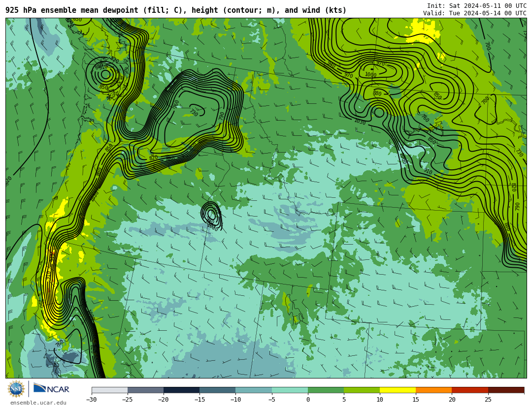Screen dimensions: 532x409
Task: Click the colorbar tick label "−10"
Action: [x=235, y=400]
